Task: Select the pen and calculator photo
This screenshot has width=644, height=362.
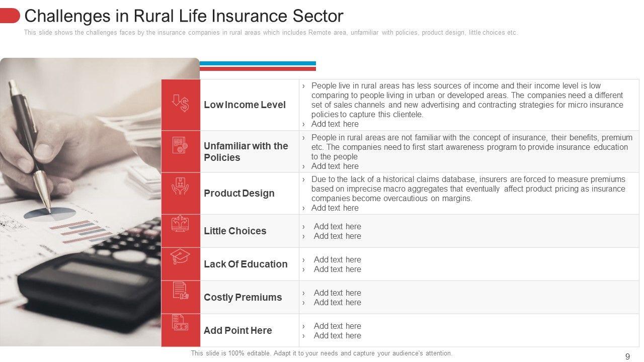Action: [x=80, y=201]
